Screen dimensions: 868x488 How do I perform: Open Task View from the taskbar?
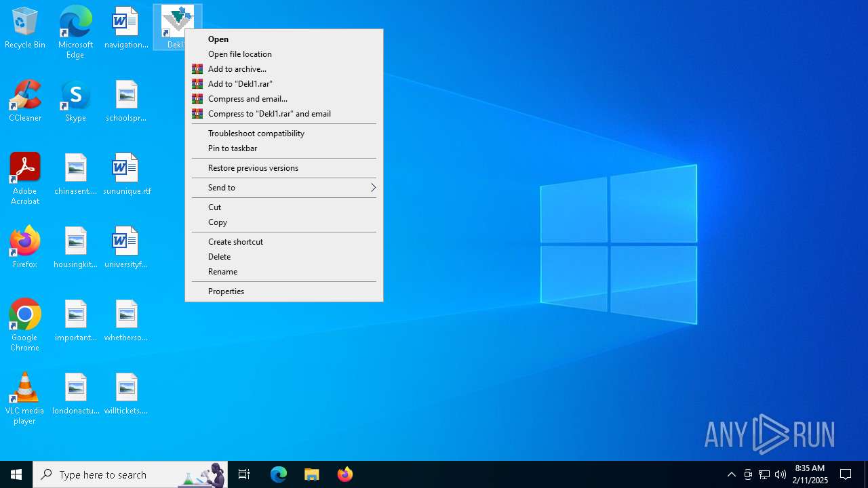click(244, 474)
